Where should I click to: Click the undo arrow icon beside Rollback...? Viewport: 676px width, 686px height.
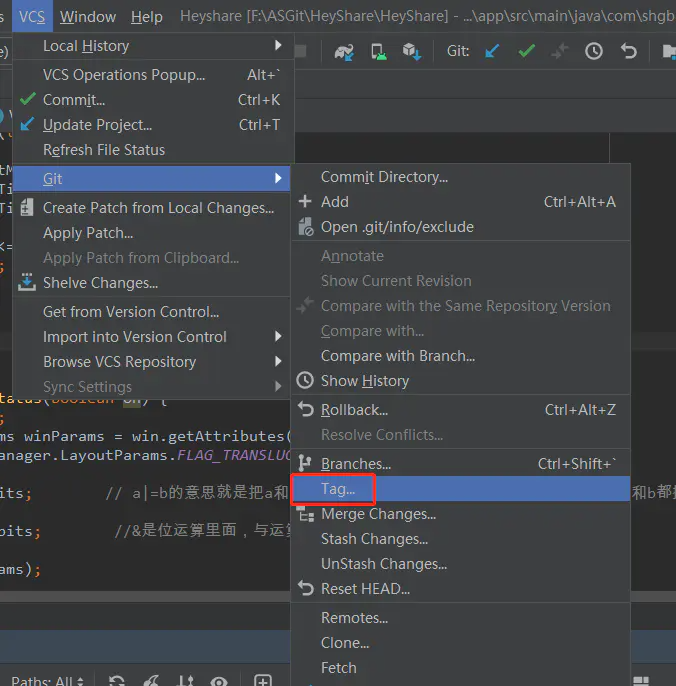point(306,410)
